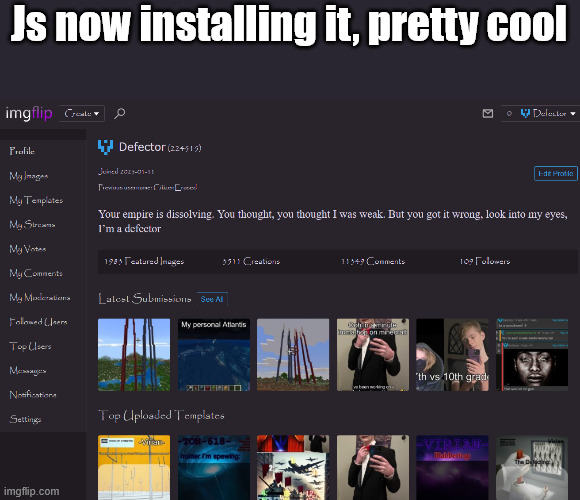This screenshot has width=580, height=500.
Task: Click 109 Followers stat
Action: 485,261
